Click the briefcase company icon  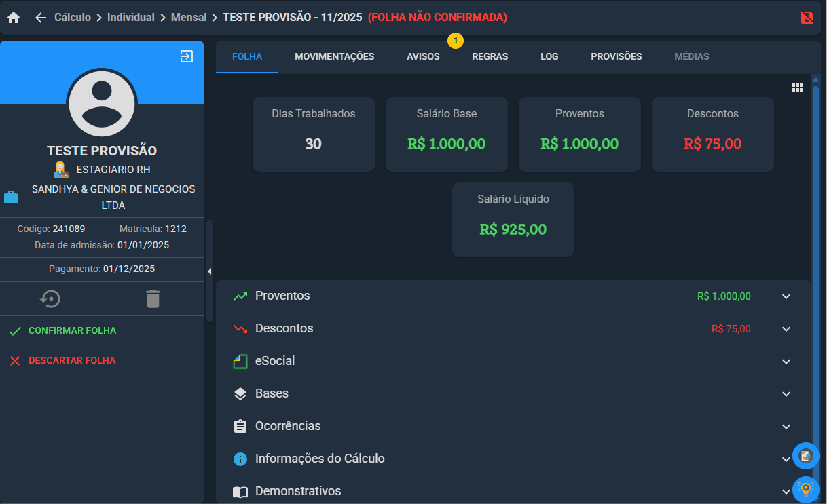(11, 197)
